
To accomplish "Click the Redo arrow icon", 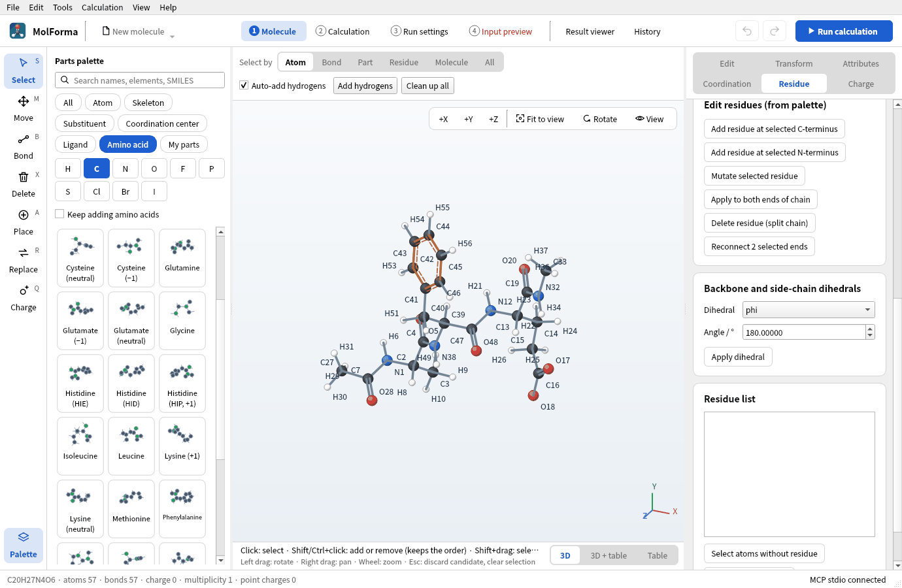I will (775, 31).
